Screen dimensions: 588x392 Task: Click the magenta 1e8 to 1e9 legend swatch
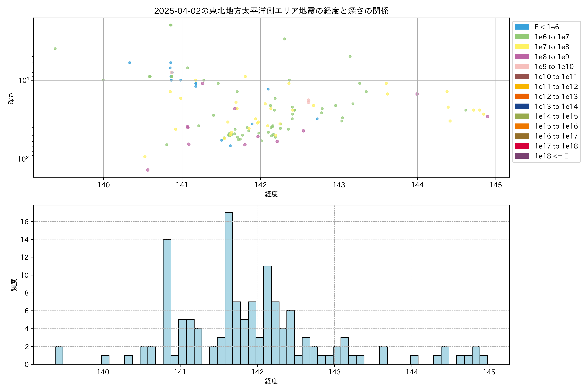tap(522, 57)
